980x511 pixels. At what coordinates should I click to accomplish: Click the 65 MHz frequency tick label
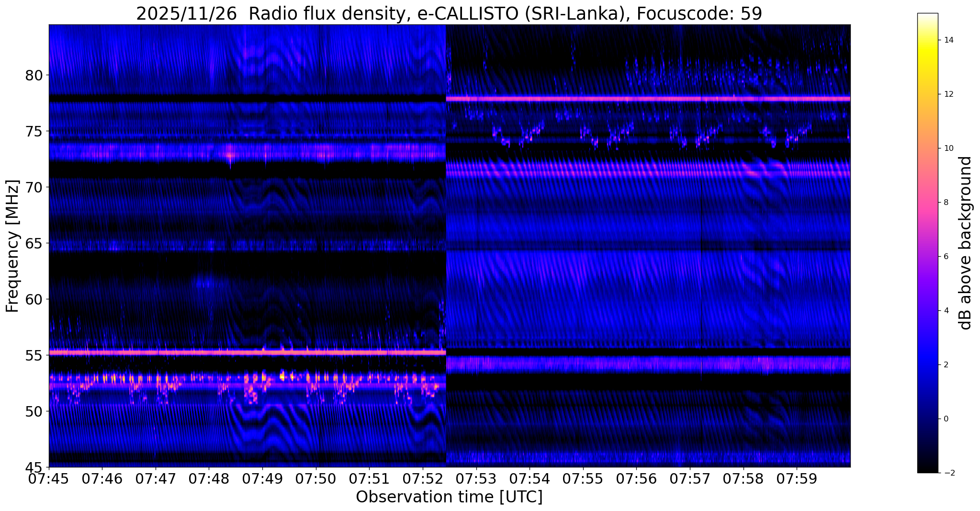coord(34,243)
